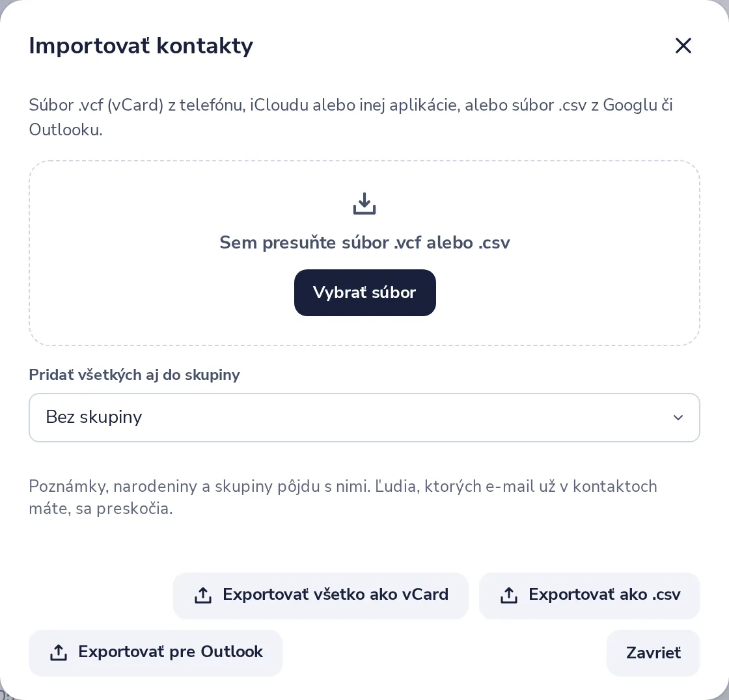Click upload icon on Exportovať pre Outlook
729x700 pixels.
(59, 653)
